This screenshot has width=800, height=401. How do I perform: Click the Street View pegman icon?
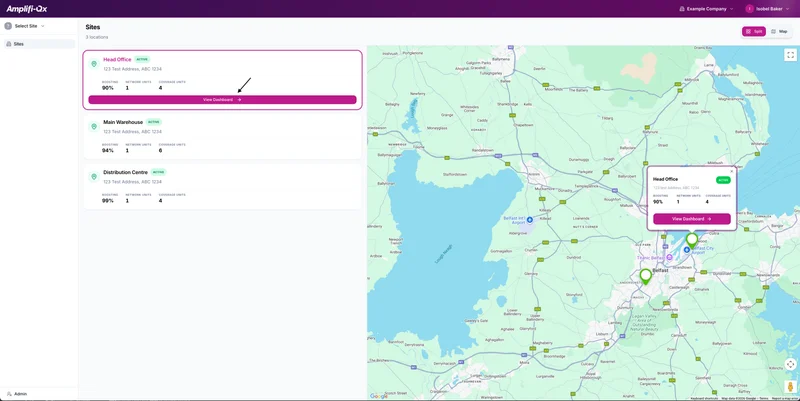790,386
